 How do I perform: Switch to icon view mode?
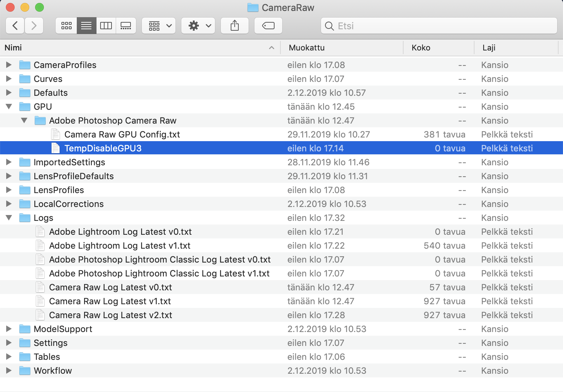(66, 26)
